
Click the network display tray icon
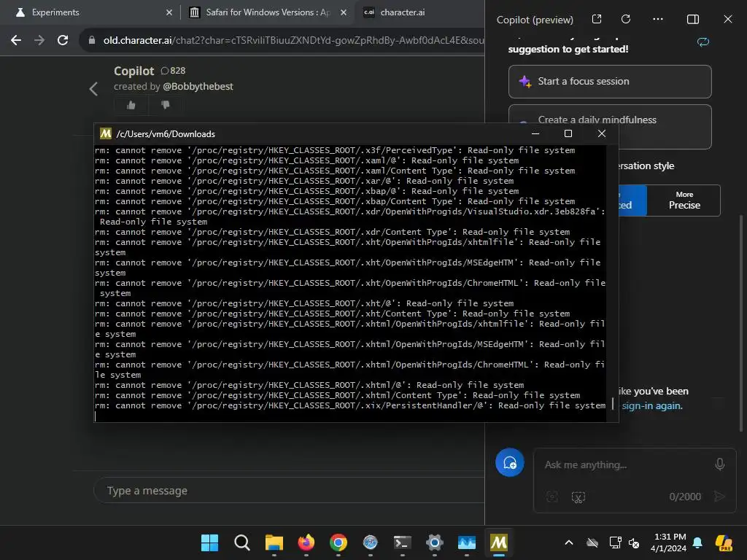615,542
